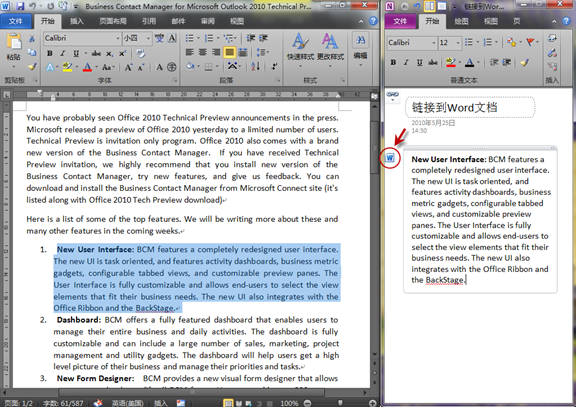The image size is (576, 407).
Task: Undo last action in Word window
Action: pyautogui.click(x=33, y=6)
